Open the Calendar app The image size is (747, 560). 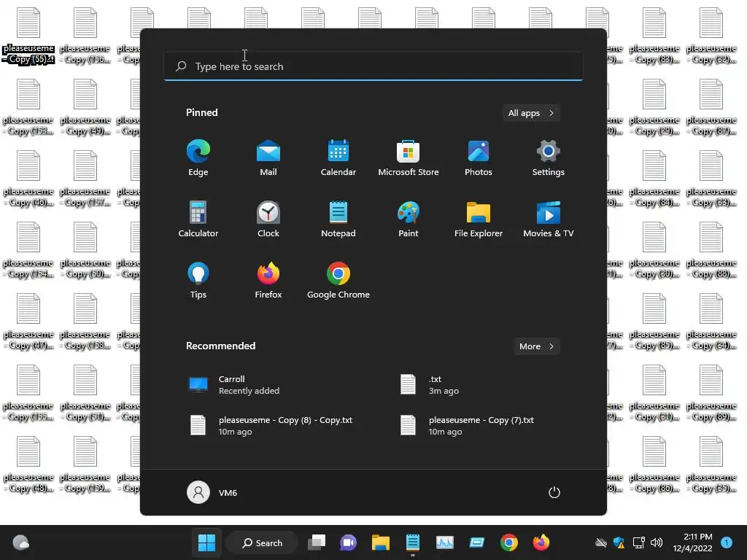pyautogui.click(x=338, y=157)
